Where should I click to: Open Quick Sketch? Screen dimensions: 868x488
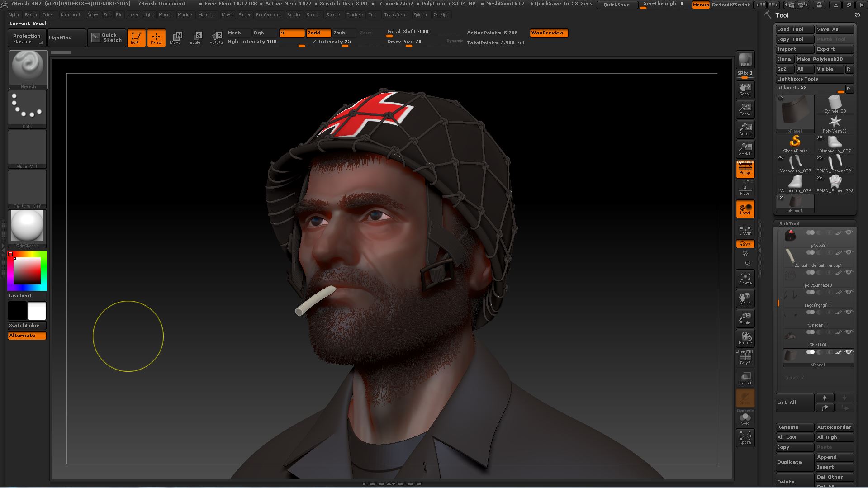tap(107, 38)
